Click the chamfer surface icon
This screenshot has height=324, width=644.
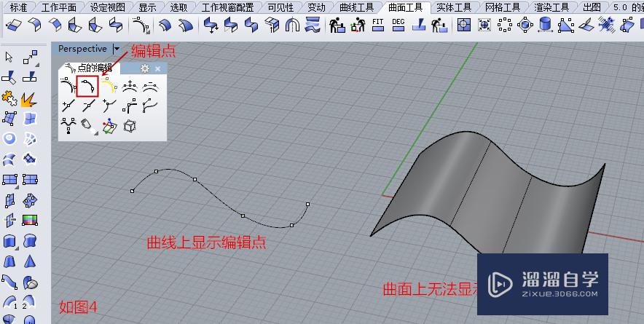point(55,25)
